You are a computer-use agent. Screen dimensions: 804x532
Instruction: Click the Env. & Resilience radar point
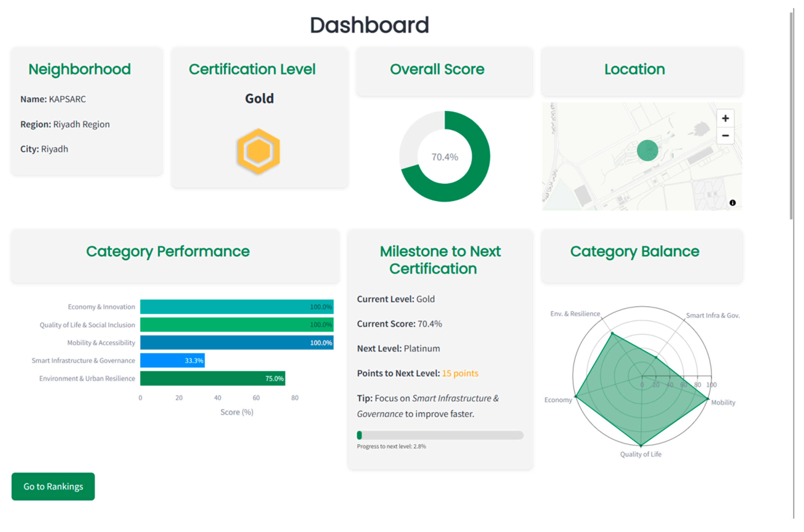tap(612, 334)
